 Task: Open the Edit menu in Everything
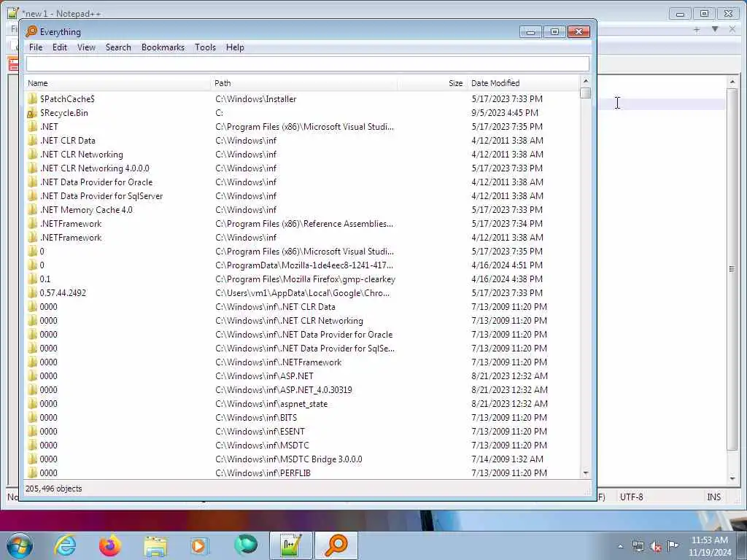click(60, 47)
